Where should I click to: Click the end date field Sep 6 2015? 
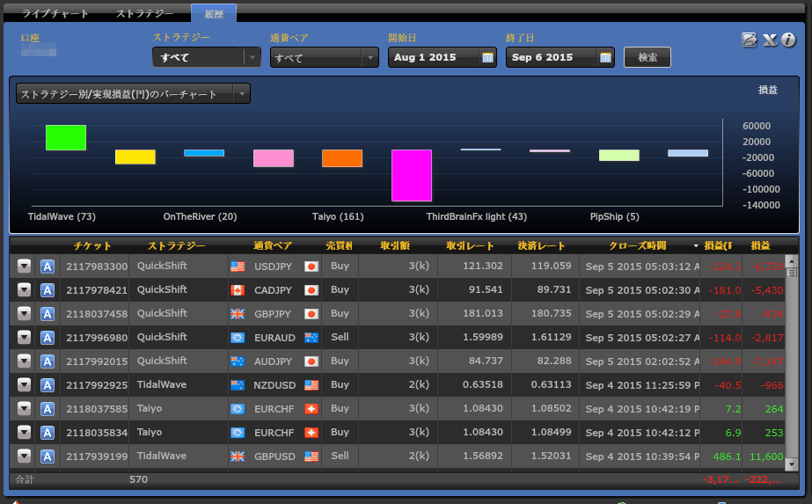[552, 57]
